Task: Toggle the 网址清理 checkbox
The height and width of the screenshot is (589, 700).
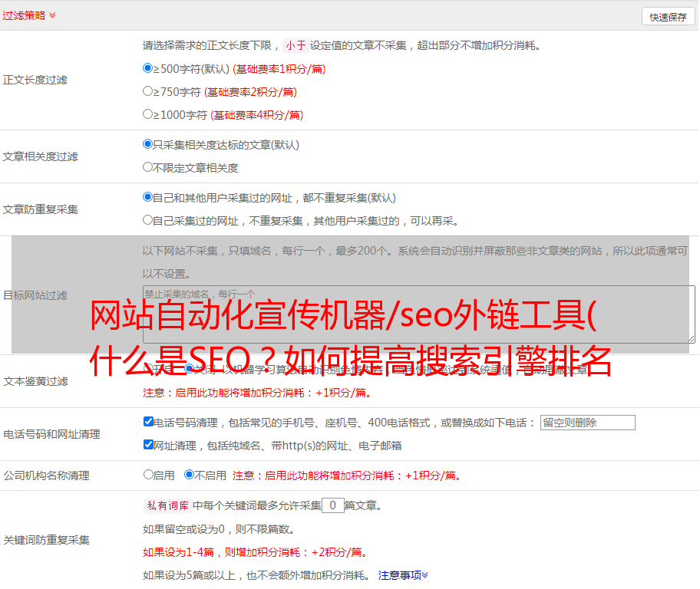Action: (148, 445)
